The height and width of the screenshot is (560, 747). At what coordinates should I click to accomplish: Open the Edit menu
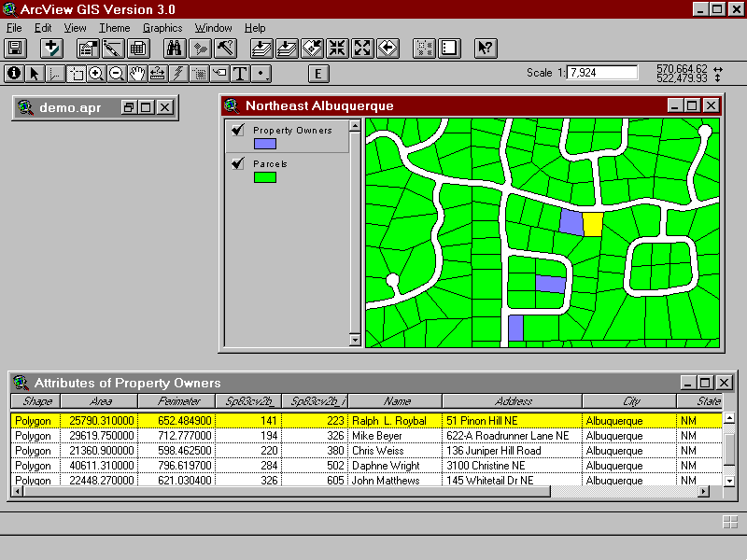43,28
